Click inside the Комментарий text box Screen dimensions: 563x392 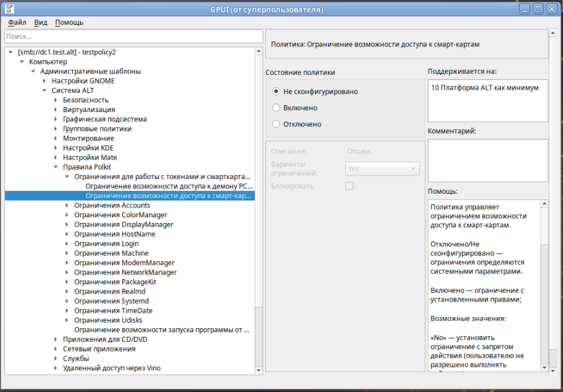pyautogui.click(x=487, y=160)
